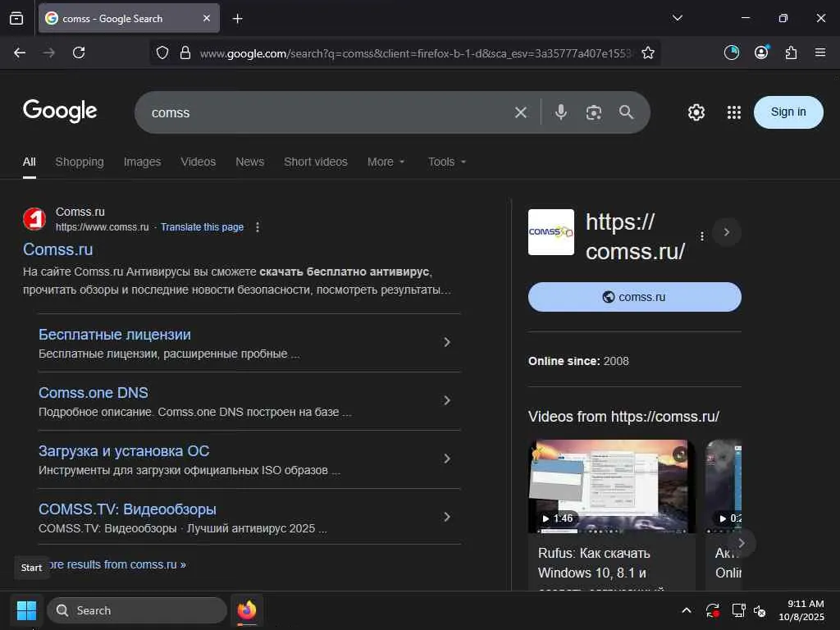
Task: Open Google quick settings gear
Action: pos(696,112)
